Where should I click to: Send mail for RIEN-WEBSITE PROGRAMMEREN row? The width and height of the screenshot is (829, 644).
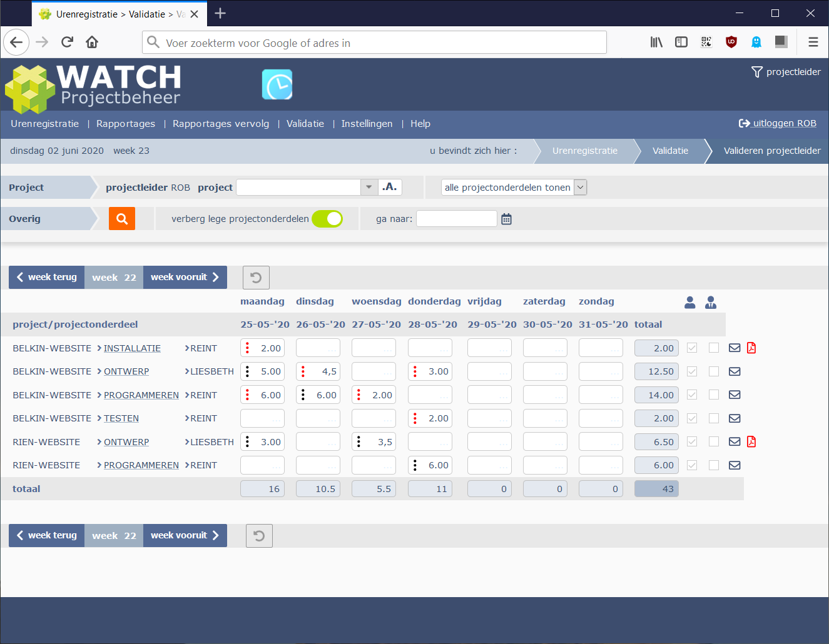(x=735, y=465)
